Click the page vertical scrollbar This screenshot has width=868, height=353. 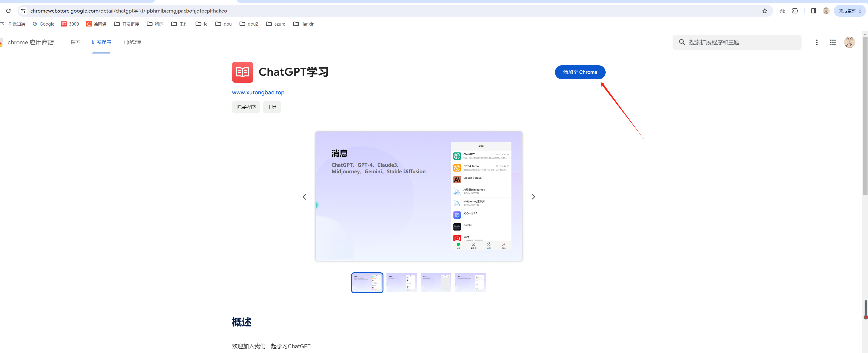pyautogui.click(x=865, y=115)
